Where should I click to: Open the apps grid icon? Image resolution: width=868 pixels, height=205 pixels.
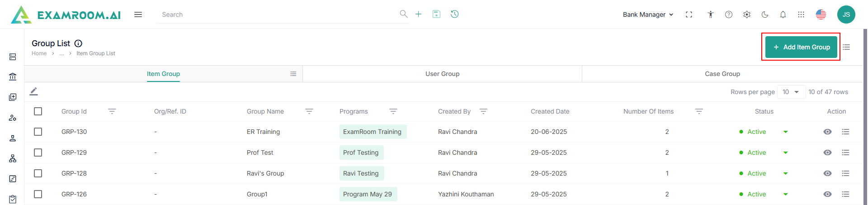(801, 14)
